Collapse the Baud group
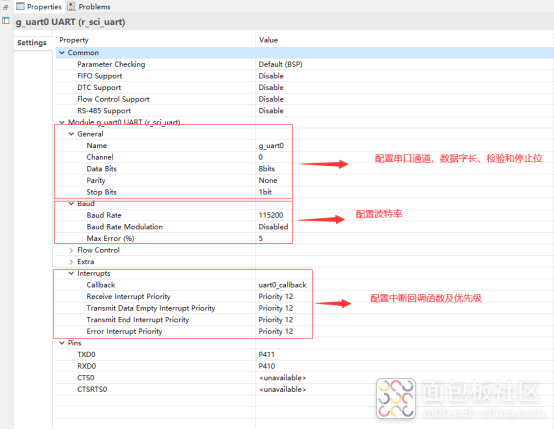 pyautogui.click(x=71, y=204)
